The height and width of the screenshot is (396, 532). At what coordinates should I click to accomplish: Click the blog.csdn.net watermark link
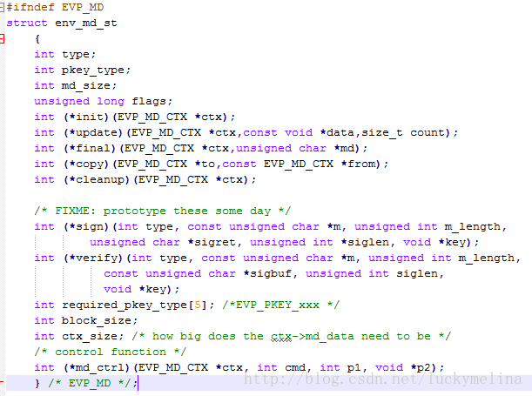pyautogui.click(x=383, y=379)
